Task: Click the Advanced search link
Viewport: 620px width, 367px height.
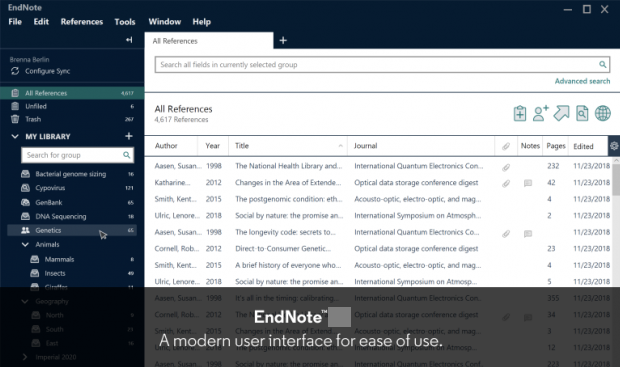Action: click(x=582, y=81)
